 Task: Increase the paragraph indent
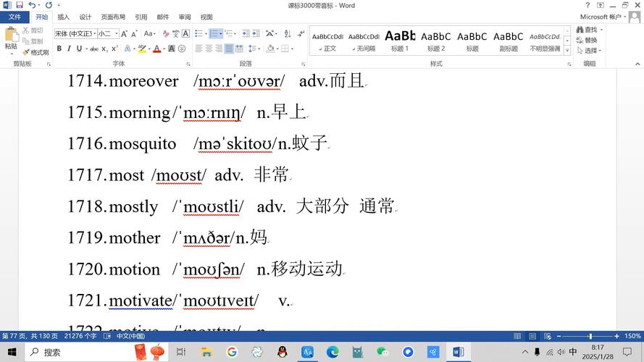(x=256, y=33)
